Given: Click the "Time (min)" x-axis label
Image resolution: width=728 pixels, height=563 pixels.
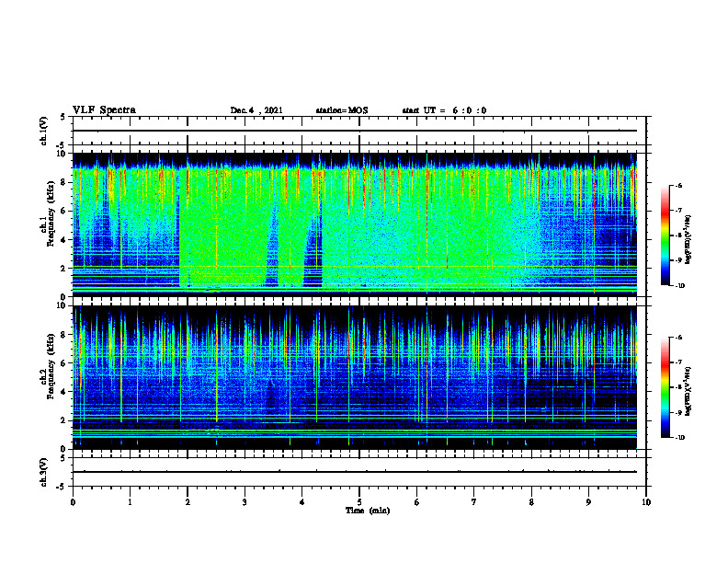Looking at the screenshot, I should tap(368, 511).
